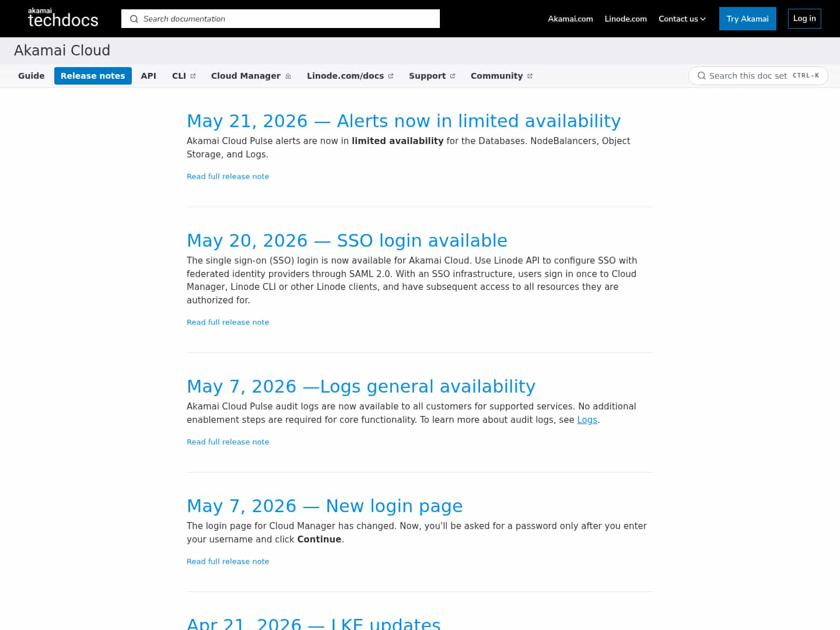This screenshot has width=840, height=630.
Task: Open the CLI nav item
Action: 184,76
